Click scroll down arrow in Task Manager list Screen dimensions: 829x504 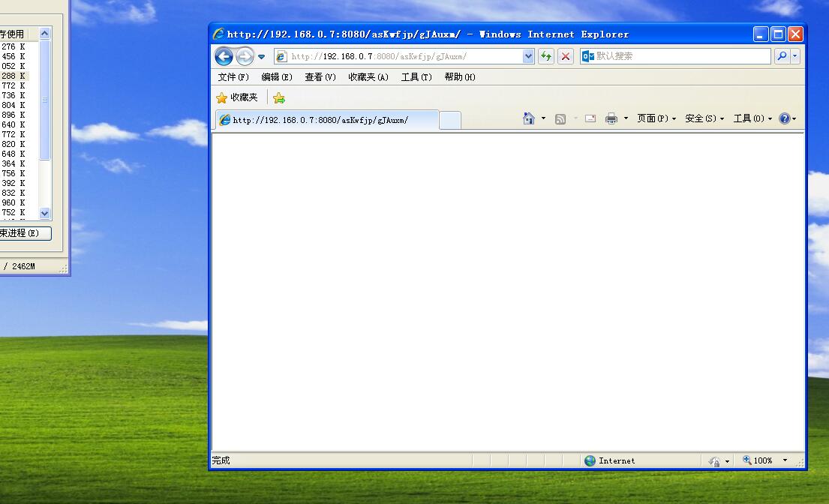click(x=45, y=213)
